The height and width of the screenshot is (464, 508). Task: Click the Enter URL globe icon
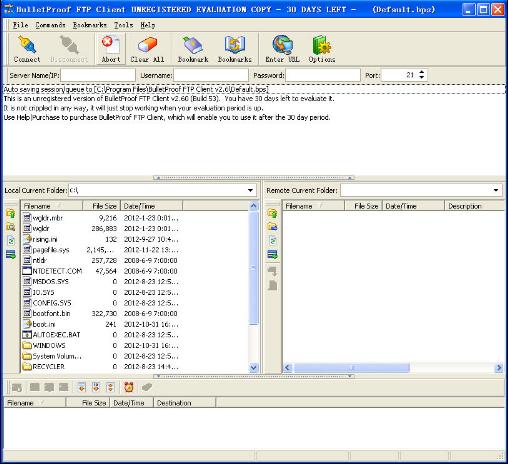282,49
